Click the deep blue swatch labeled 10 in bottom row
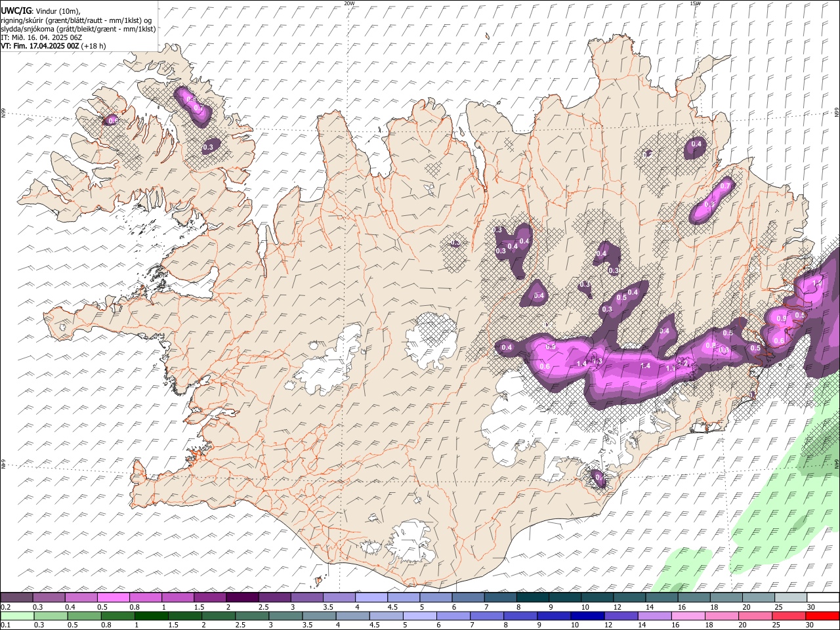Image resolution: width=840 pixels, height=630 pixels. coord(587,616)
